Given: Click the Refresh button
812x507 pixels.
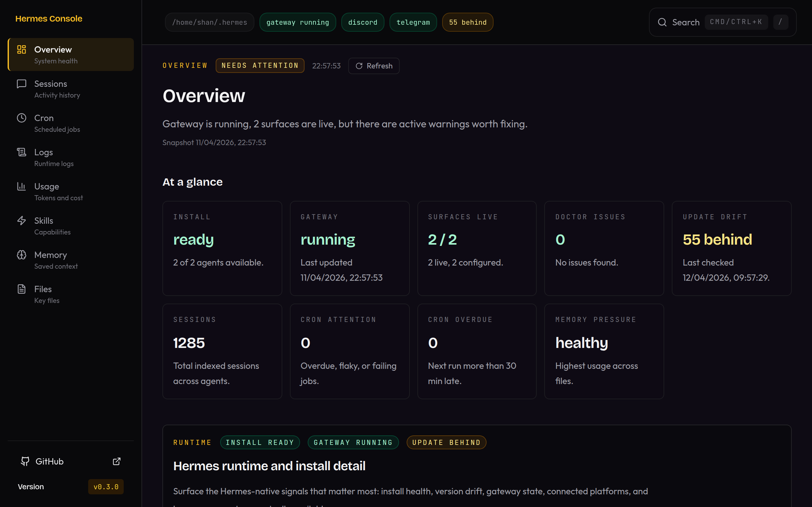Looking at the screenshot, I should coord(373,66).
